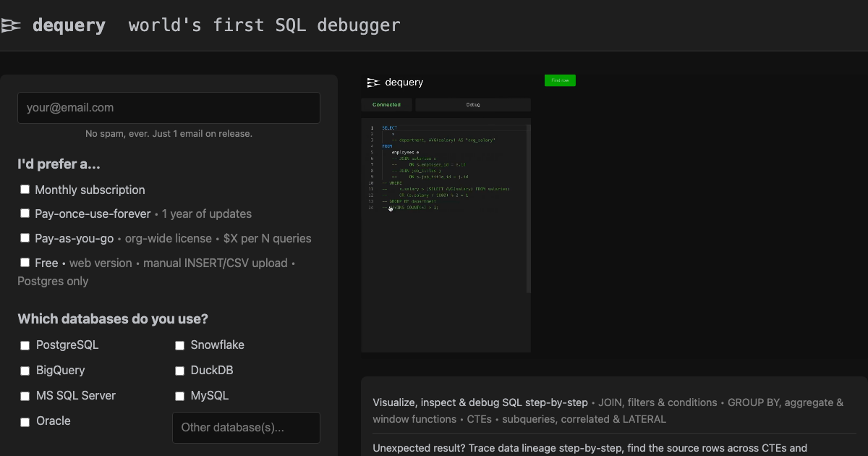Click the 'I'd prefer a...' heading

click(59, 164)
